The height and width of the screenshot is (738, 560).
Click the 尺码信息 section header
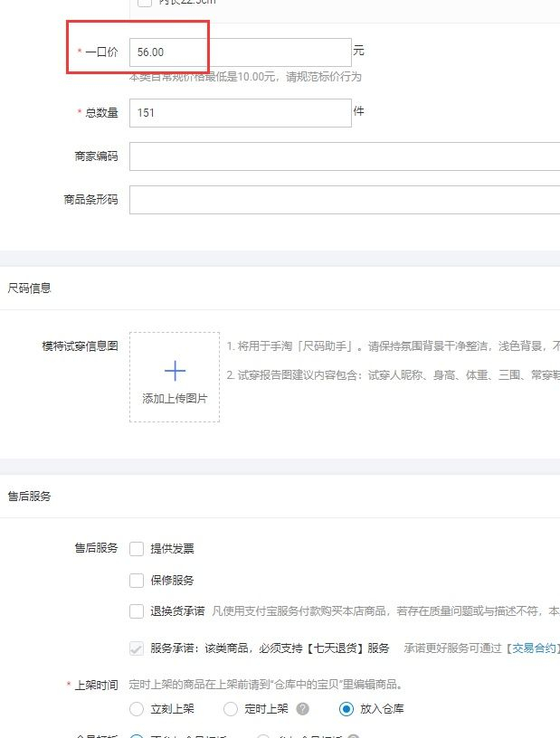(x=30, y=289)
